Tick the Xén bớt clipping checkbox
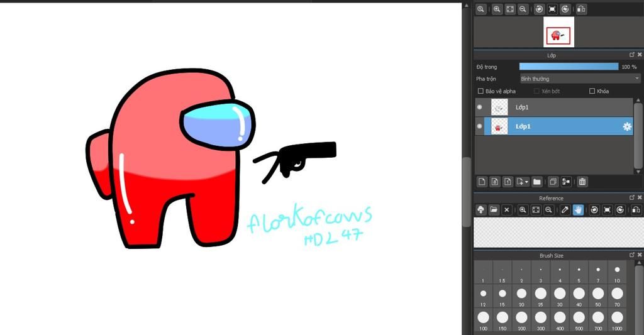Image resolution: width=644 pixels, height=335 pixels. tap(536, 91)
